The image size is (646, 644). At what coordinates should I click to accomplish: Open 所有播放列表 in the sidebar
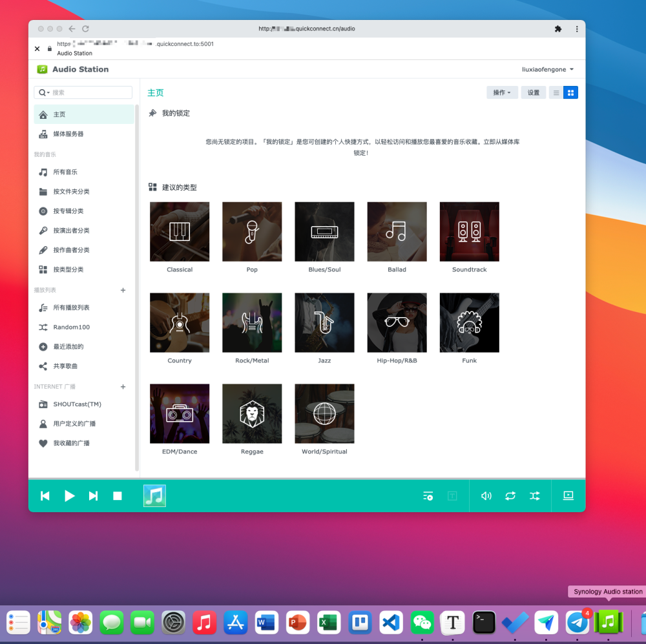83,307
